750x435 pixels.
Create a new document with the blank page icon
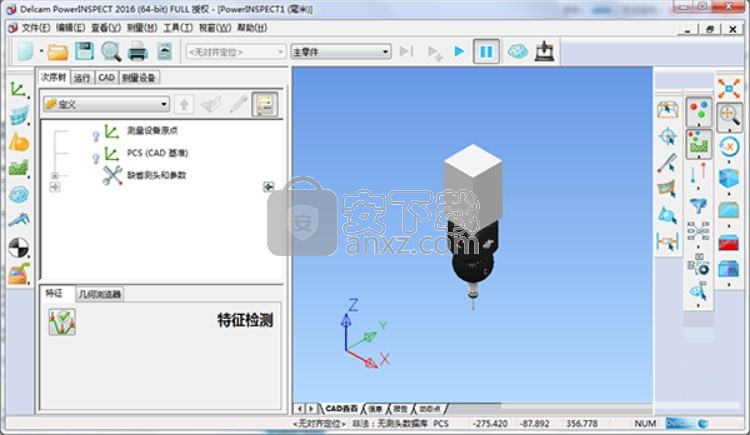tap(25, 51)
